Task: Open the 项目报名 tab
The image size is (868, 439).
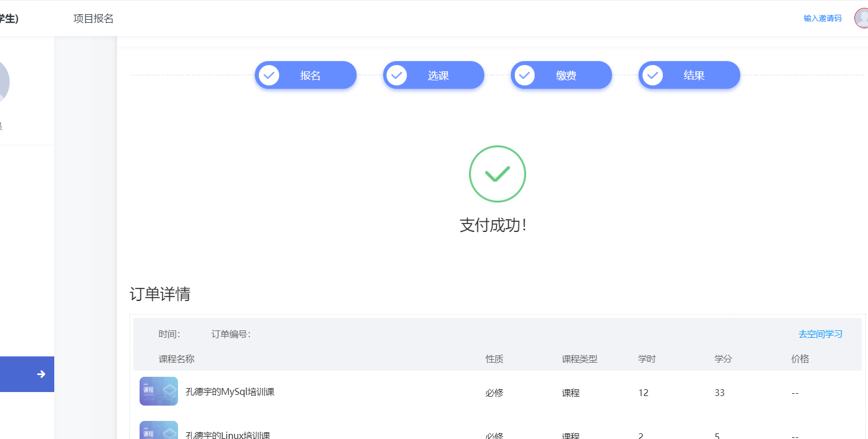Action: [93, 19]
